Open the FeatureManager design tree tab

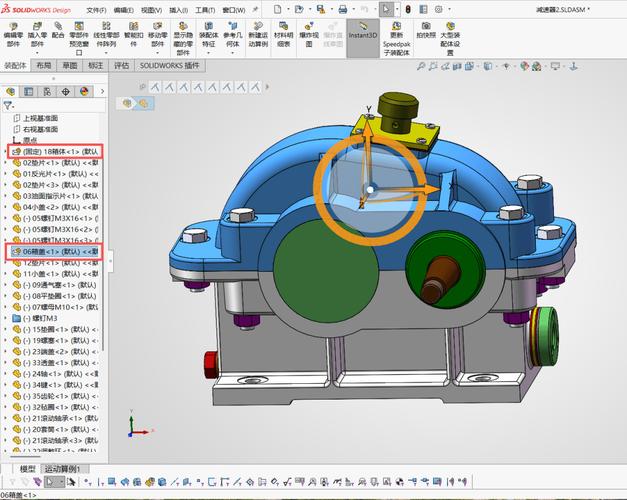(10, 92)
